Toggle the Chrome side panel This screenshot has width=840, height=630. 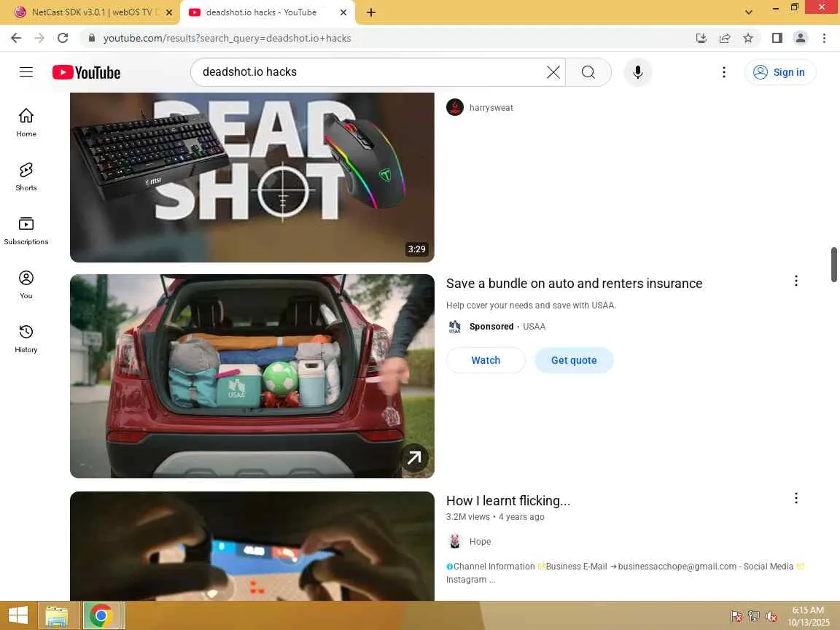click(777, 38)
